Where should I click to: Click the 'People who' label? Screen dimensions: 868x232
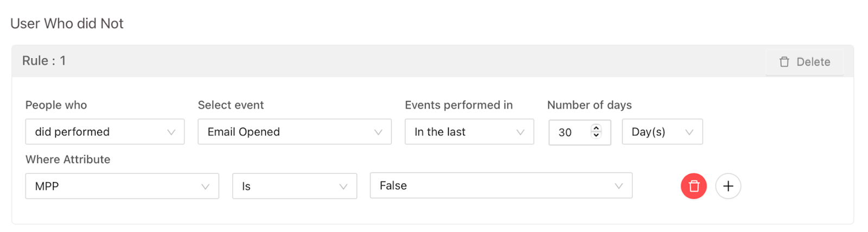[x=56, y=105]
